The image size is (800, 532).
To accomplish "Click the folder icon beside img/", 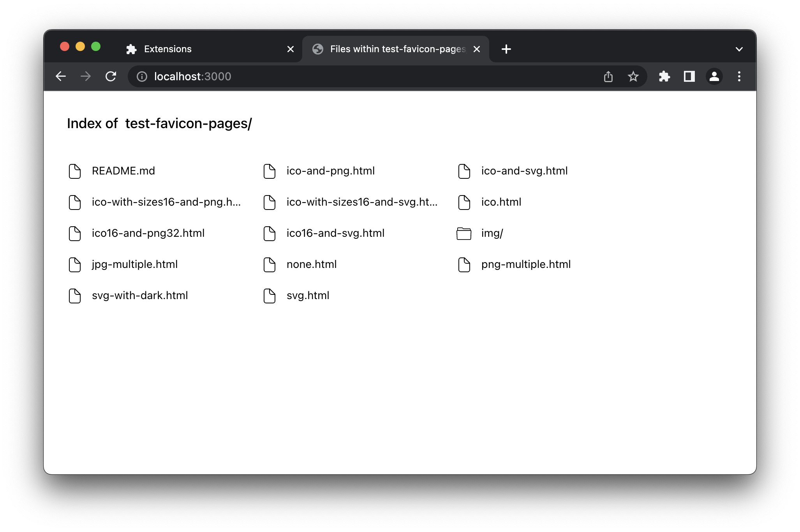I will [x=464, y=233].
